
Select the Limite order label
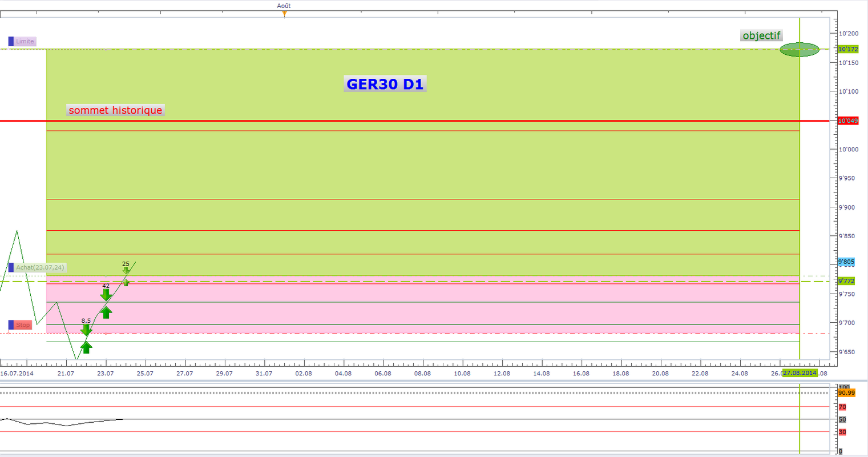click(x=25, y=41)
